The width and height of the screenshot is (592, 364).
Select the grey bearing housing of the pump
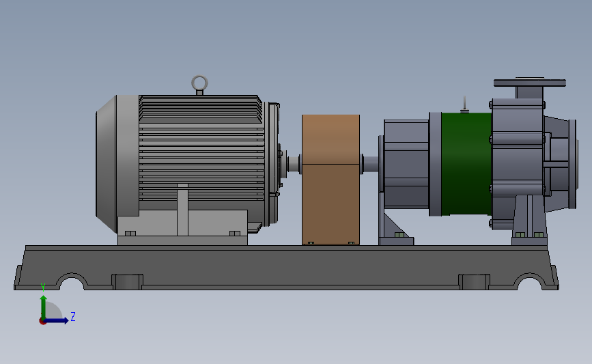(x=406, y=163)
